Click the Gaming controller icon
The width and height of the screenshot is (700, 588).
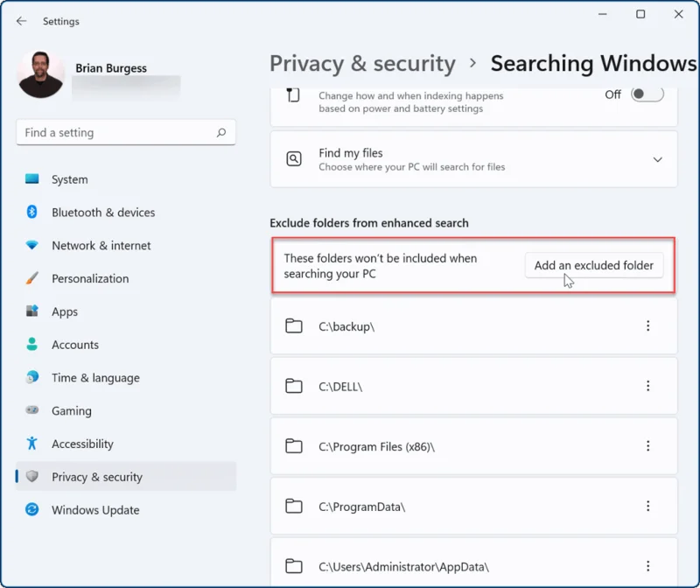[31, 409]
